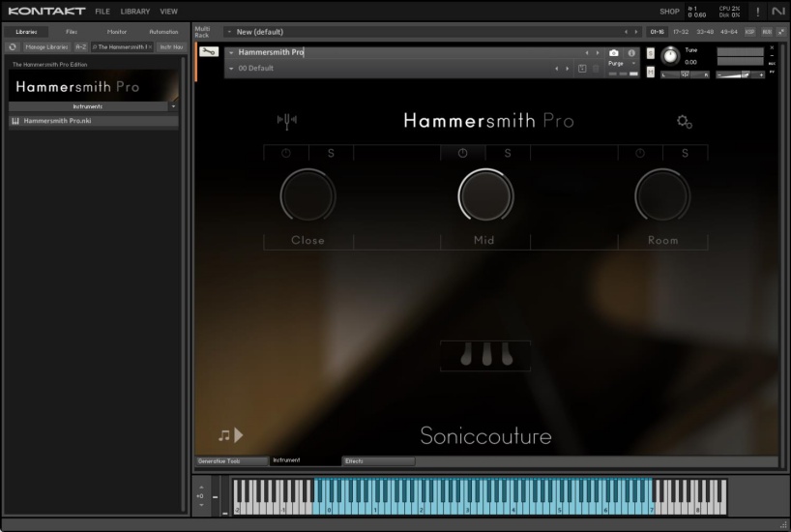Viewport: 791px width, 532px height.
Task: Toggle power for the Room microphone
Action: tap(639, 153)
